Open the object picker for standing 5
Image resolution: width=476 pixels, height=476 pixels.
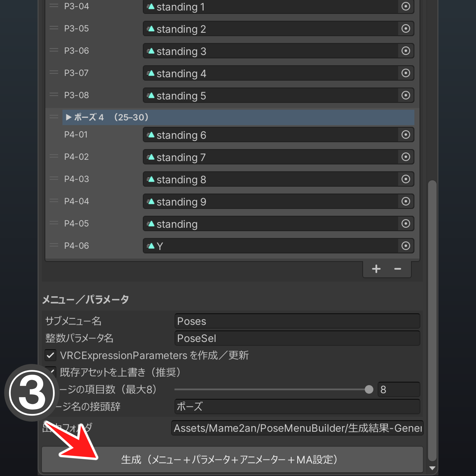tap(406, 95)
